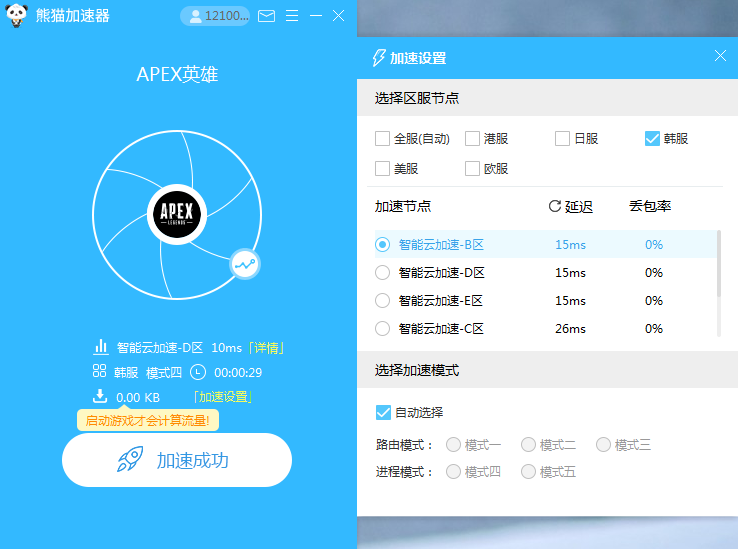Click the 0.00 KB traffic value

point(138,398)
